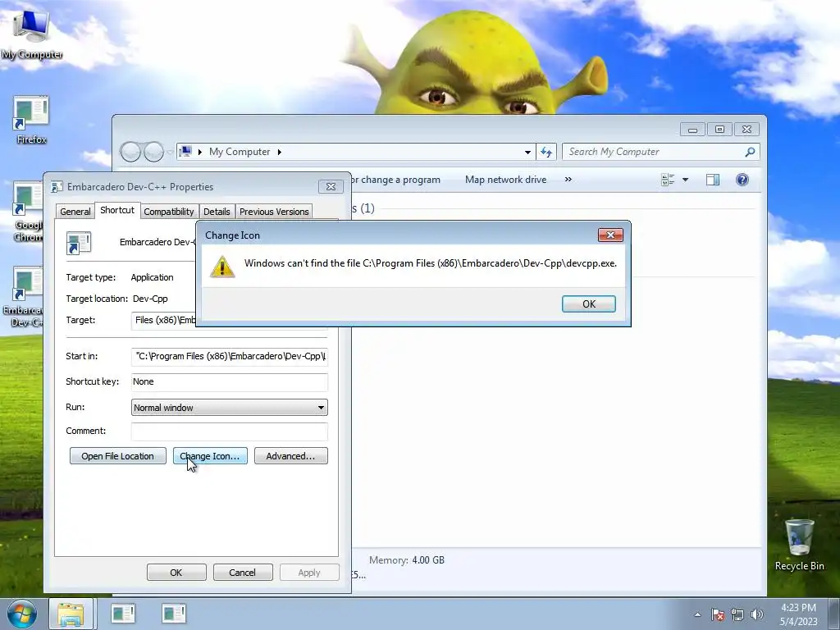Click the taskbar clock showing 4:23 PM
This screenshot has height=630, width=840.
798,614
